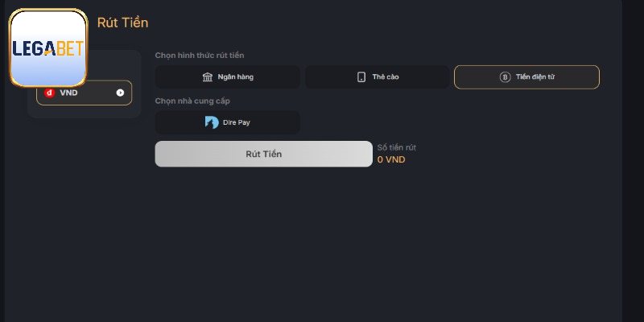The image size is (644, 322).
Task: Click the bank building icon
Action: click(208, 77)
